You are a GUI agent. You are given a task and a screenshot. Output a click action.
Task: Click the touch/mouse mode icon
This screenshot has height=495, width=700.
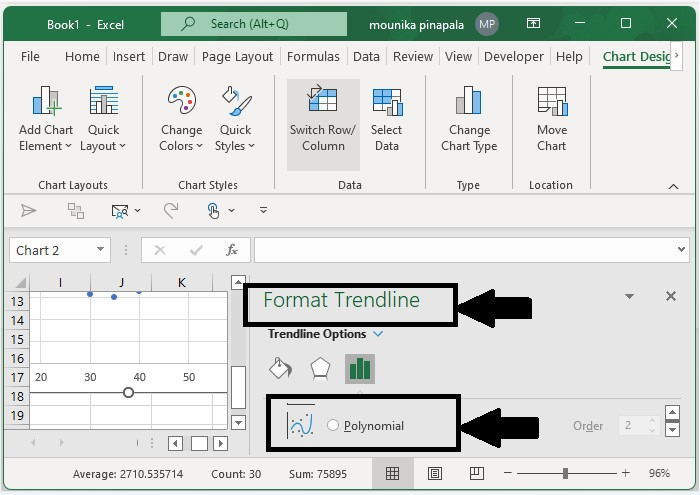pyautogui.click(x=213, y=210)
